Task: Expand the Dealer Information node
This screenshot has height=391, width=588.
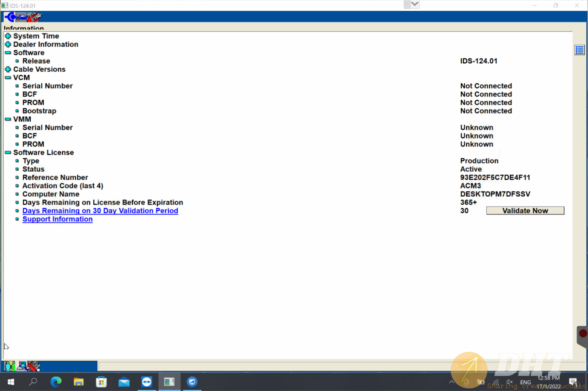Action: pos(8,44)
